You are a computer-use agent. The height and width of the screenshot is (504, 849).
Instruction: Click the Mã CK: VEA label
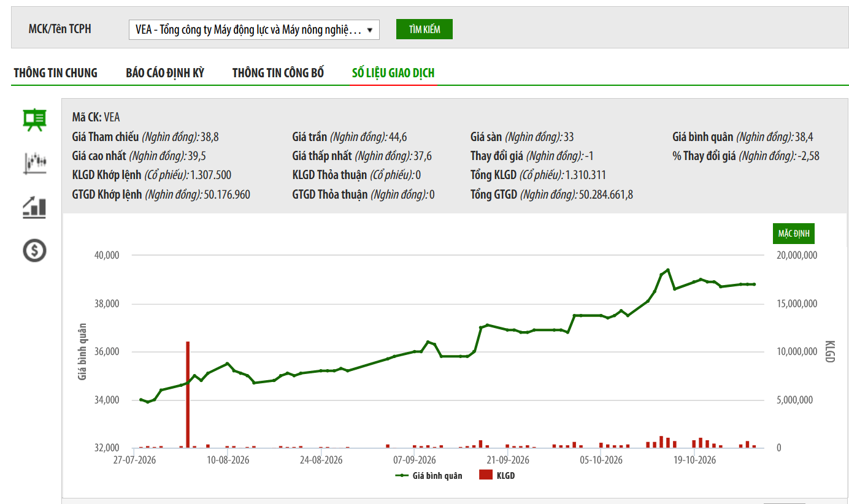click(96, 117)
